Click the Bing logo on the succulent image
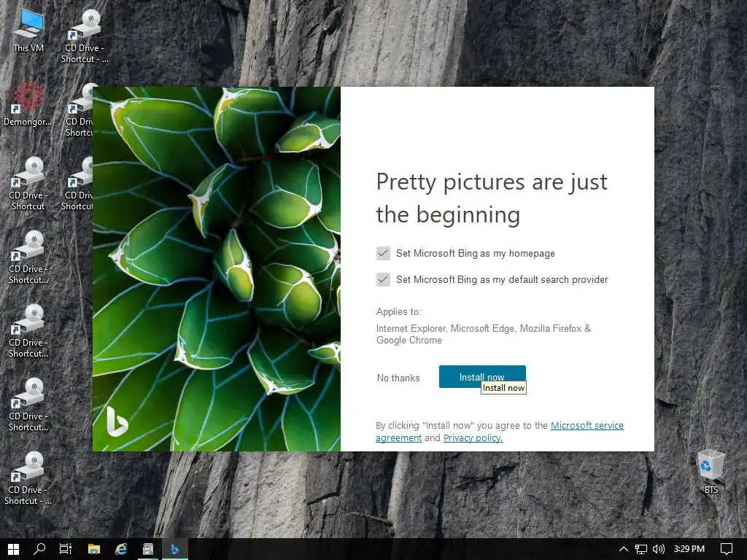 (117, 421)
